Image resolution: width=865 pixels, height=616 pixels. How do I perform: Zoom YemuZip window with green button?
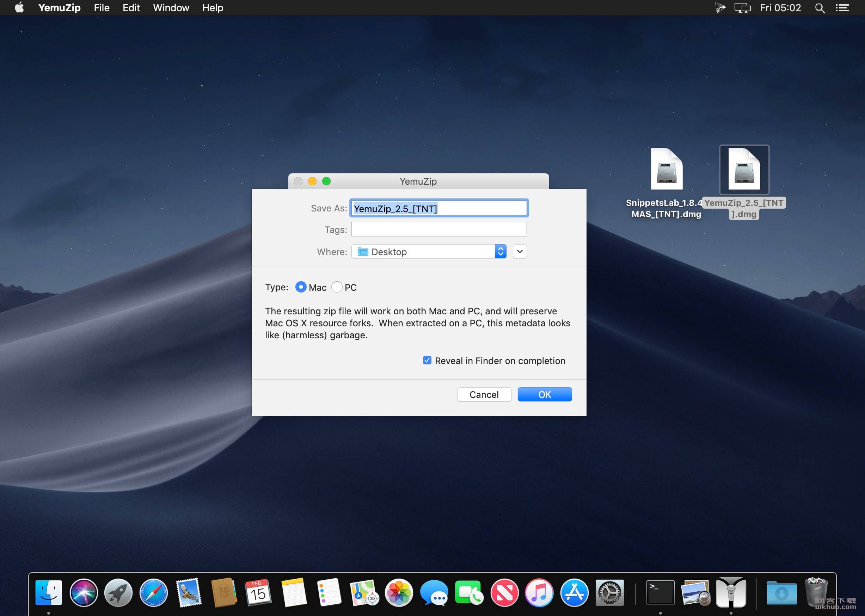[326, 181]
